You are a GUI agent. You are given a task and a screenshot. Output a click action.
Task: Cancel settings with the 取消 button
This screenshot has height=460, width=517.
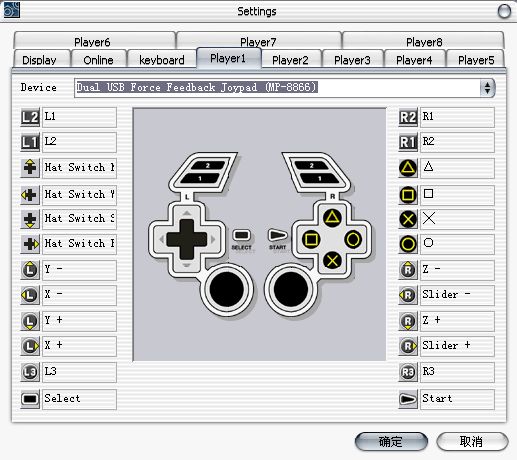[472, 441]
